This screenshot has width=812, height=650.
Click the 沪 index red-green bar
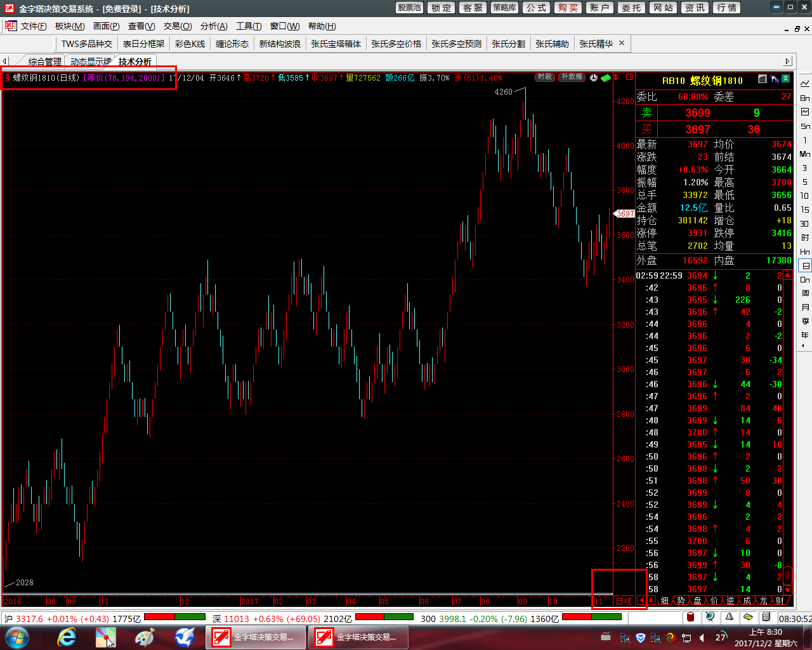(174, 616)
